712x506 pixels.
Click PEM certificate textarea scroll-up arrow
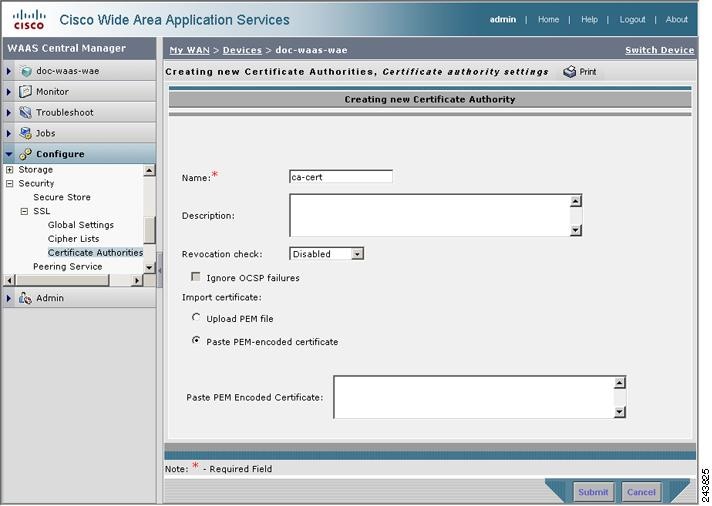pyautogui.click(x=620, y=383)
